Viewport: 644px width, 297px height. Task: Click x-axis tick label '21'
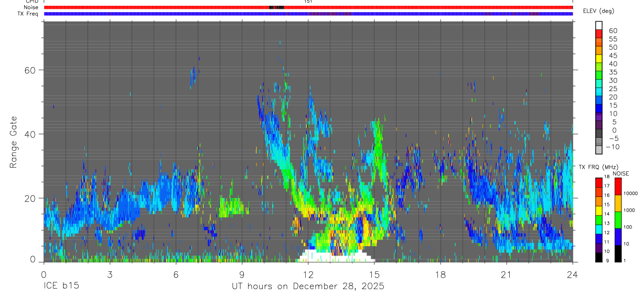(x=507, y=274)
